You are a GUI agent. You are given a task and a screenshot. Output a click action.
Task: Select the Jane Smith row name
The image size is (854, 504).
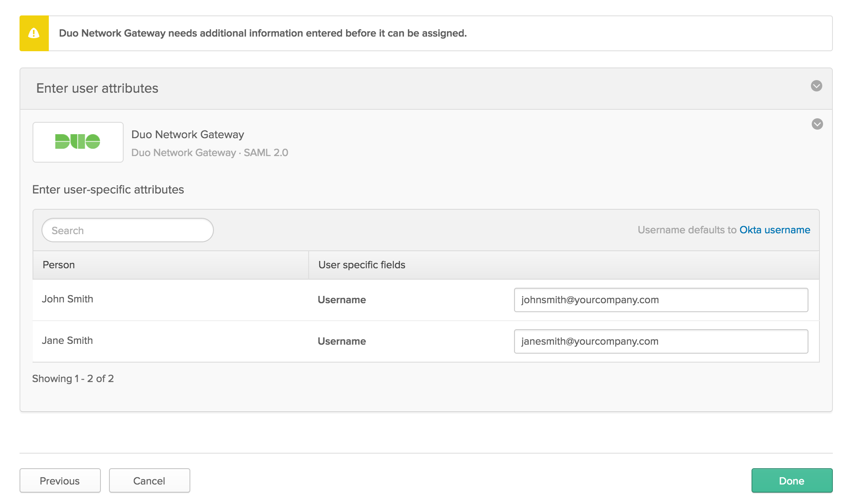tap(68, 341)
